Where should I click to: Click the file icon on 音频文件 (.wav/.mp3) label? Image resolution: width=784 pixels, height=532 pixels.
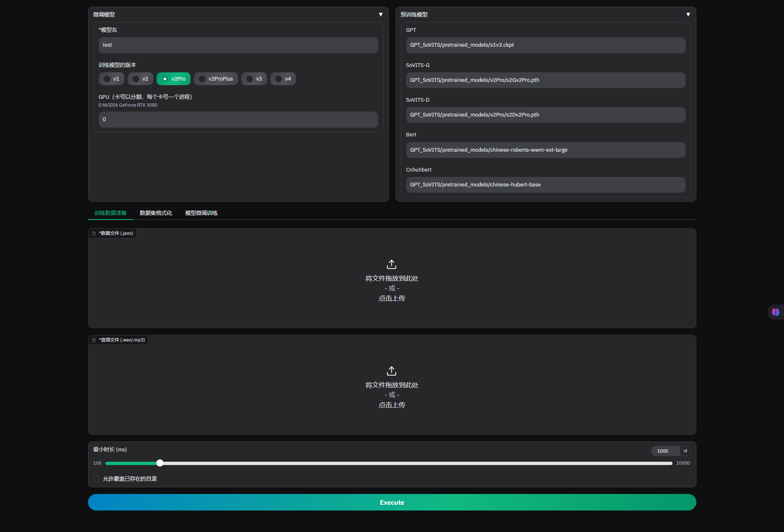tap(94, 340)
